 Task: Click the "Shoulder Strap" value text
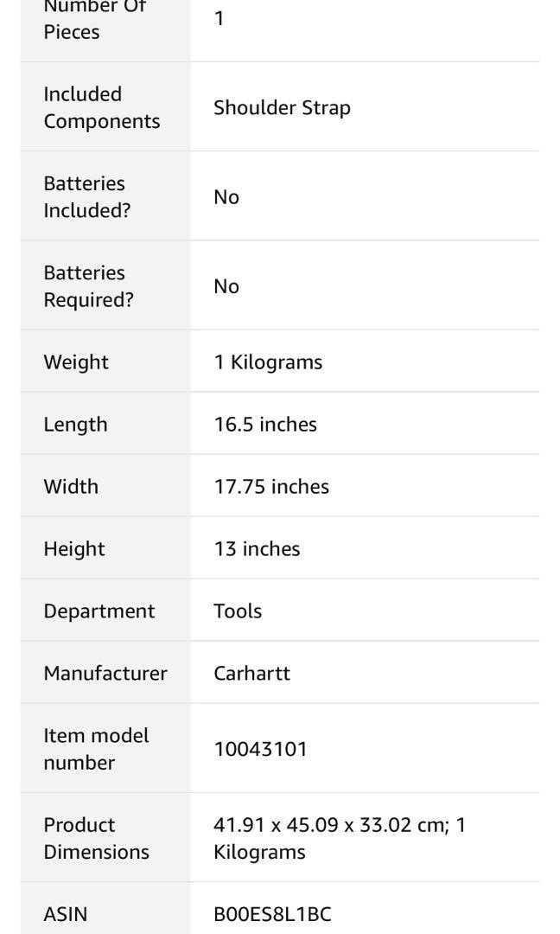[x=282, y=107]
